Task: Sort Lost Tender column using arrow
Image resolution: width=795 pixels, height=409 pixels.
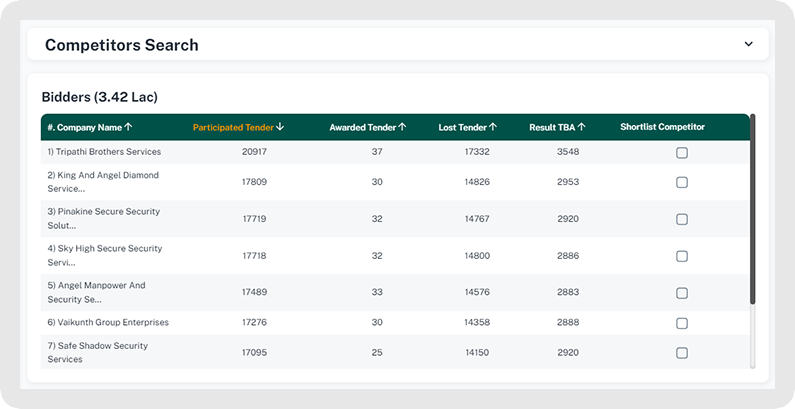Action: [492, 127]
